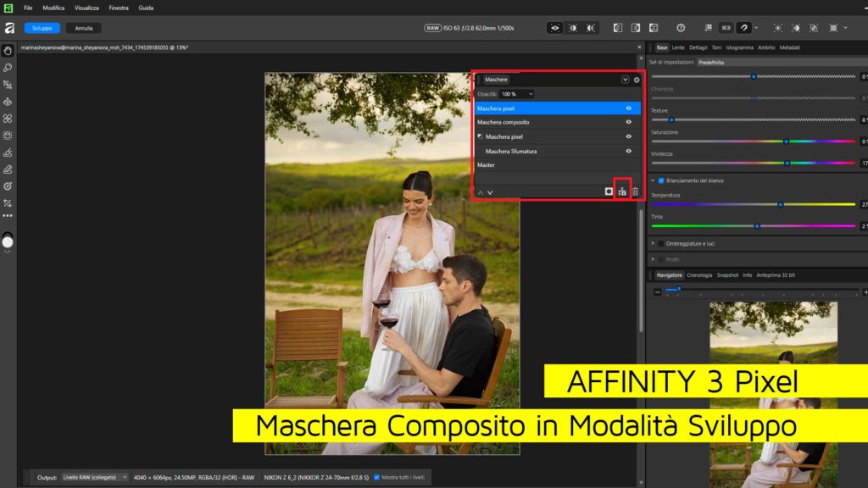This screenshot has height=488, width=868.
Task: Select the overlay paint brush tool
Action: 8,152
